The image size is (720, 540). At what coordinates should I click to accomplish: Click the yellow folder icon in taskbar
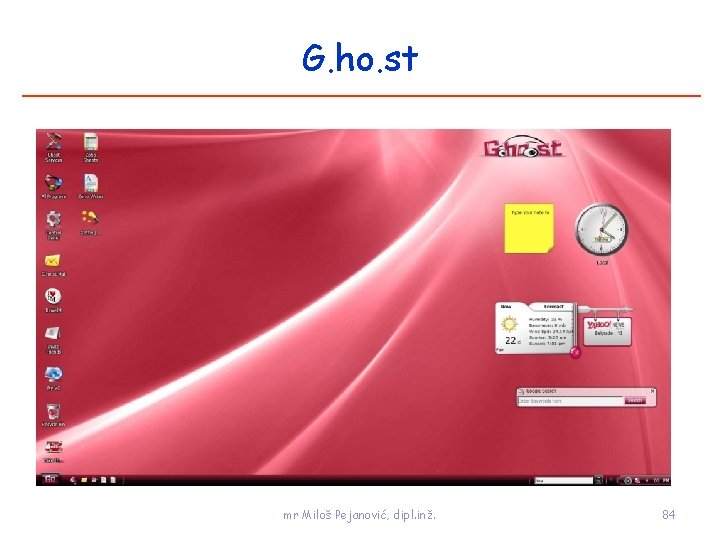84,480
